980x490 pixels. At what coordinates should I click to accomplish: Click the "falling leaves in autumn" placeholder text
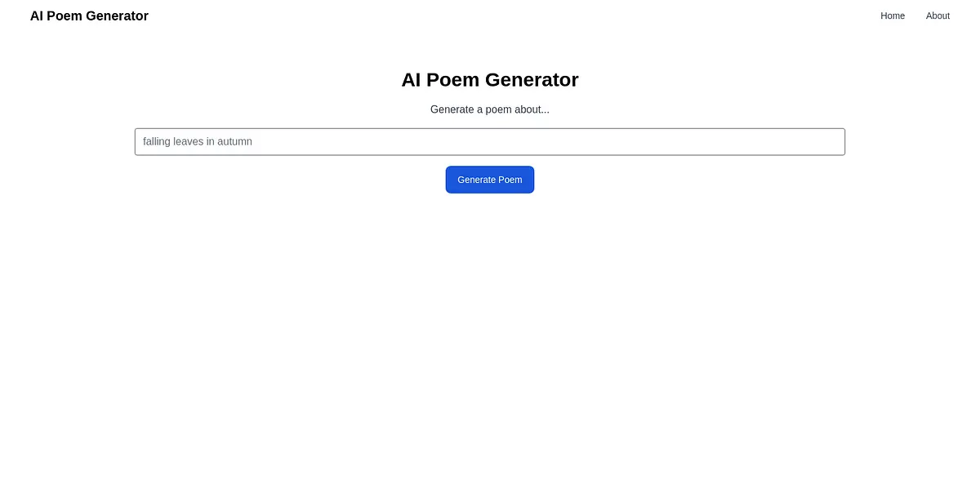click(x=198, y=141)
